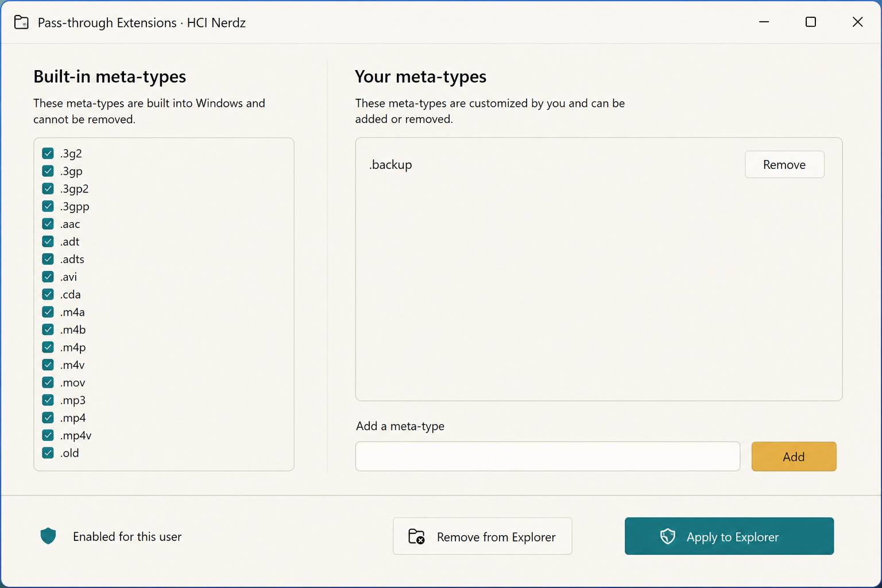Viewport: 882px width, 588px height.
Task: Uncheck the .mov checkbox
Action: click(48, 382)
